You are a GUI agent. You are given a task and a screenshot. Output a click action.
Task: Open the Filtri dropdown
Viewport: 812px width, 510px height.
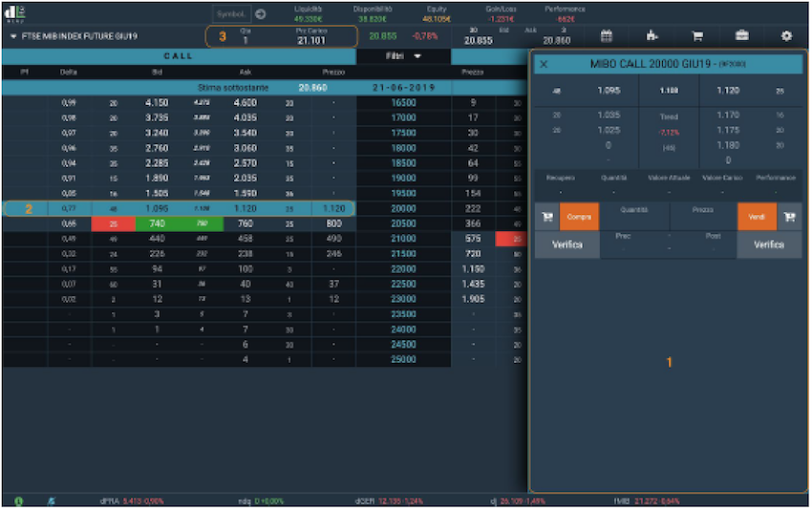click(x=403, y=56)
